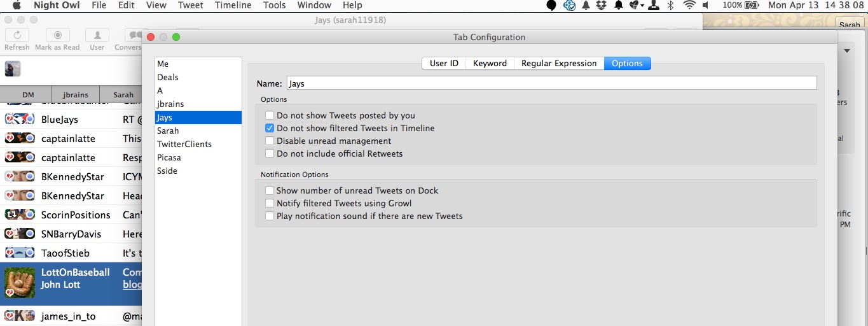
Task: Click the Refresh toolbar icon
Action: click(x=17, y=36)
